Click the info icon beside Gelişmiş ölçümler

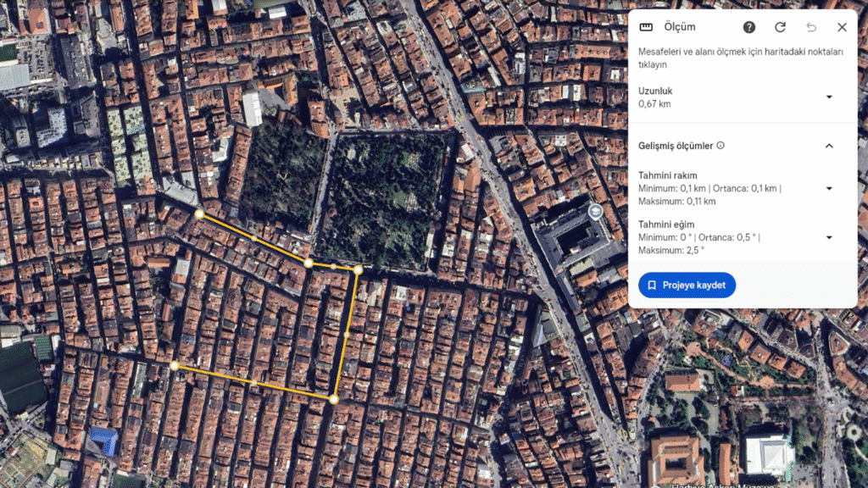coord(721,146)
